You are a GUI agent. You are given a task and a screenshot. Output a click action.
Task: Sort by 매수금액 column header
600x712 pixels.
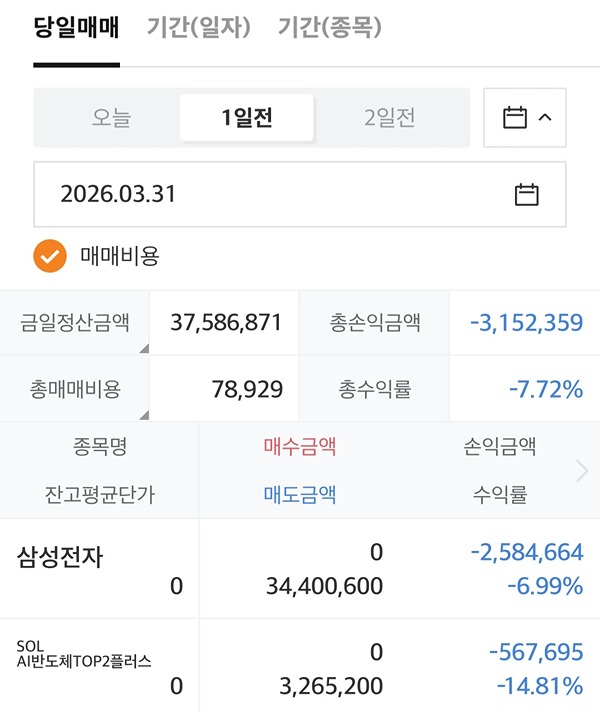[x=300, y=447]
